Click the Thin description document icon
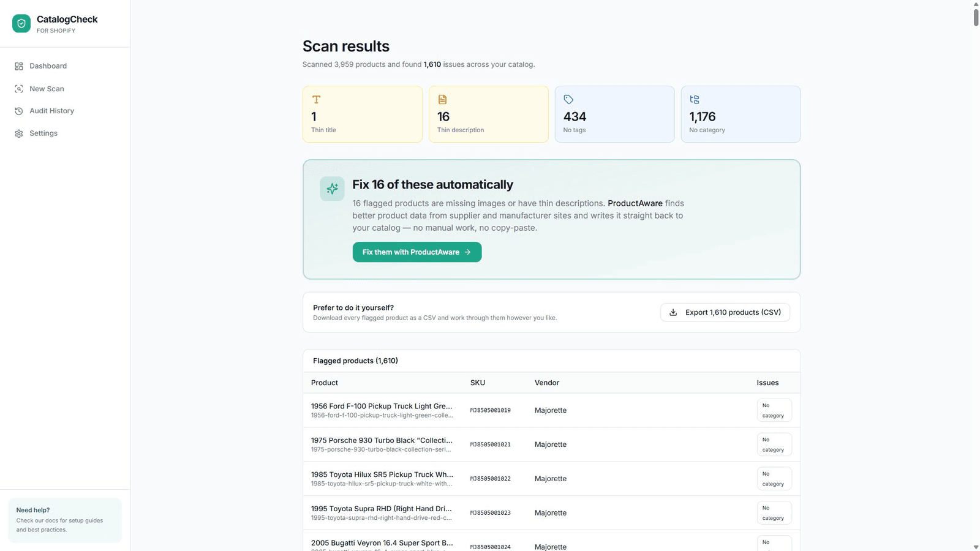This screenshot has height=551, width=980. pos(442,99)
